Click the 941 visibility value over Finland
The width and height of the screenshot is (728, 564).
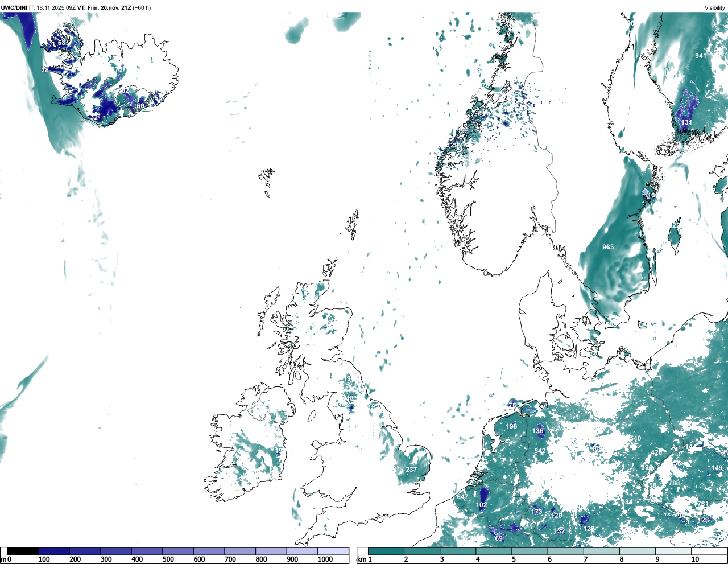click(x=701, y=56)
